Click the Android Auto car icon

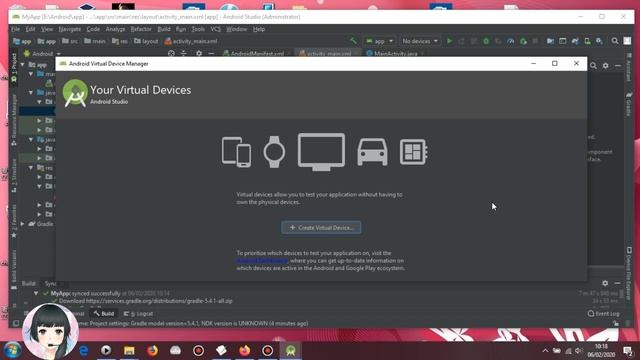point(372,152)
